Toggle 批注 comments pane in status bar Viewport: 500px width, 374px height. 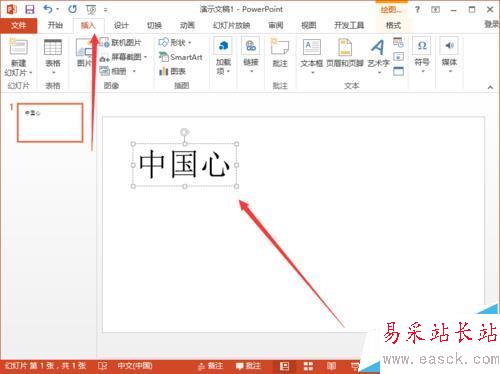(248, 366)
